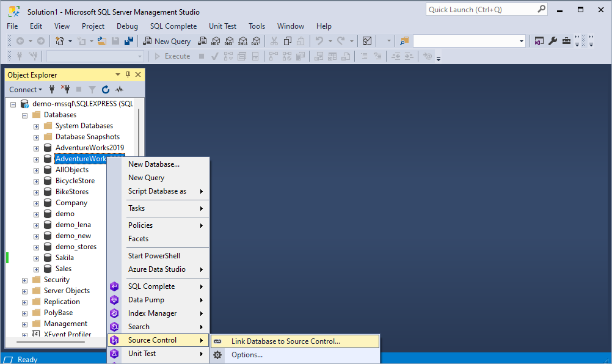
Task: Select the Company database
Action: (71, 203)
